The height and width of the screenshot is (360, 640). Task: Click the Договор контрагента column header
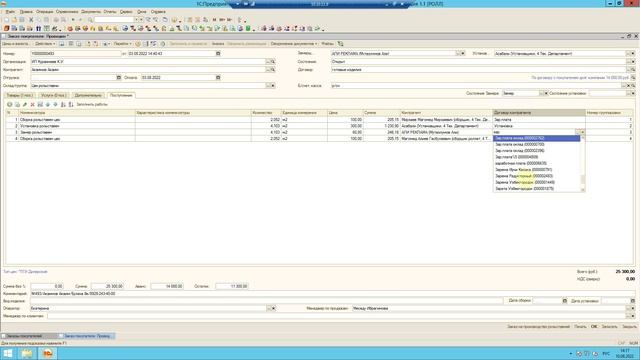539,113
